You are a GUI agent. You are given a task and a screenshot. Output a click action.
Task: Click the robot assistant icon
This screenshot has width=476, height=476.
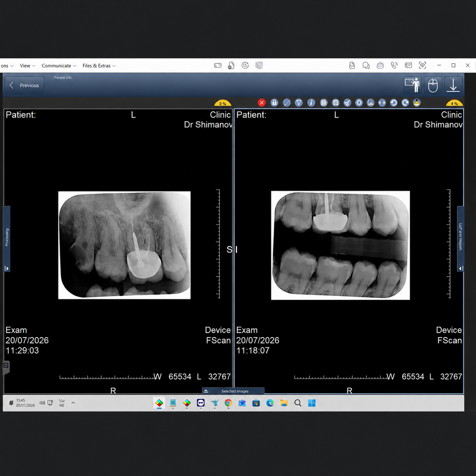tap(380, 66)
